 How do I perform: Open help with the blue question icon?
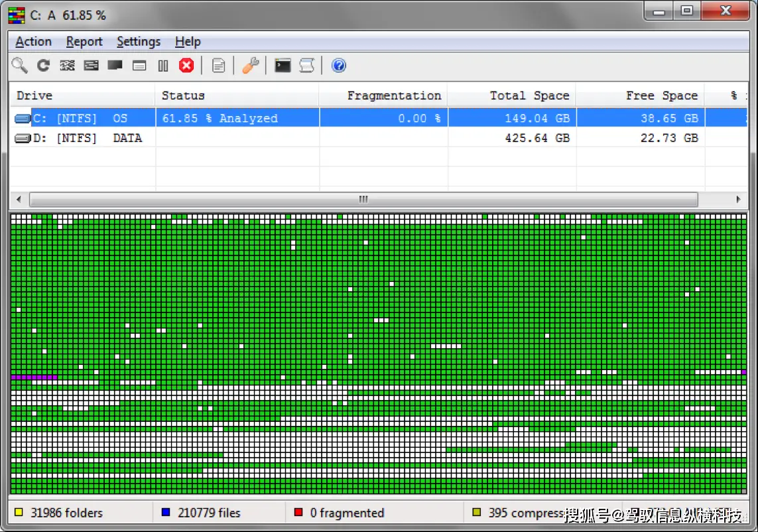(338, 66)
